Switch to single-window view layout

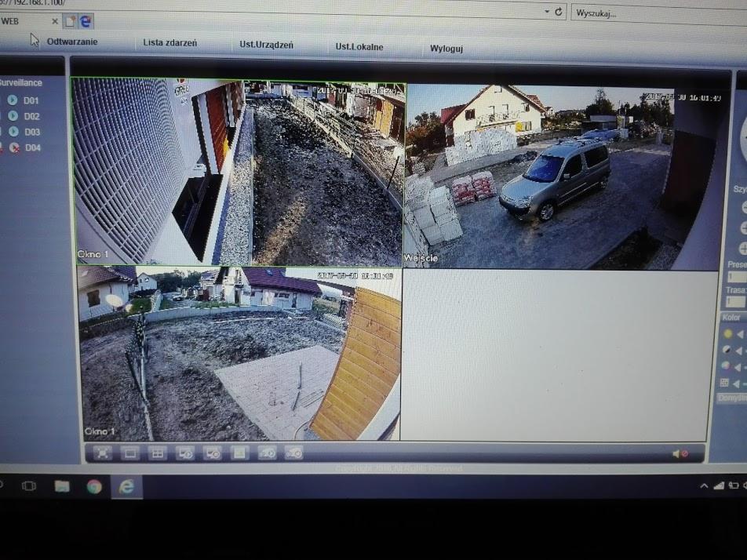(130, 453)
